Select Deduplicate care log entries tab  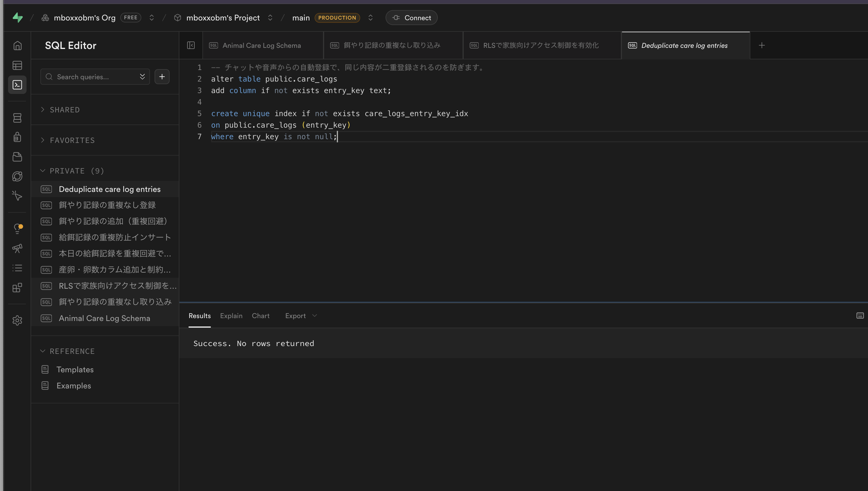click(686, 45)
